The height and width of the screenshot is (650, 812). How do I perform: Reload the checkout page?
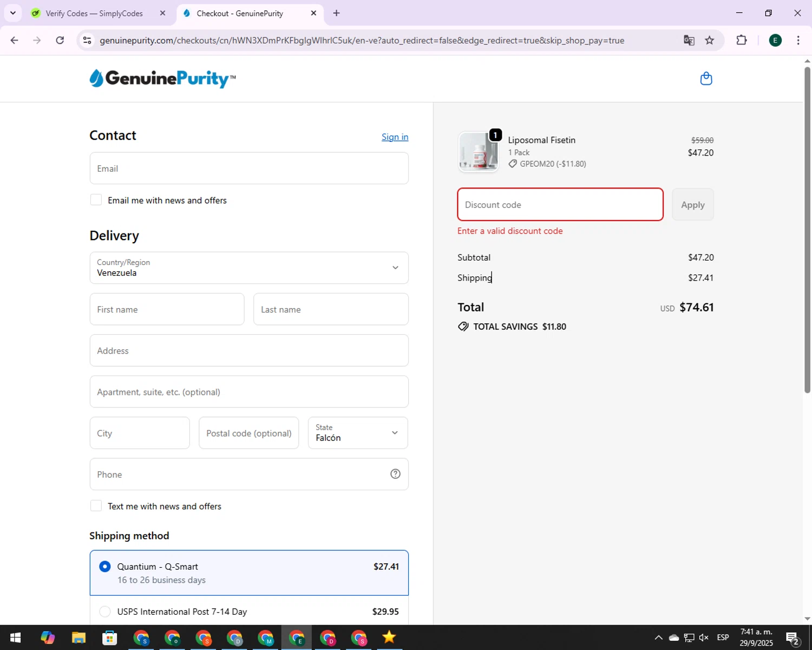click(60, 40)
